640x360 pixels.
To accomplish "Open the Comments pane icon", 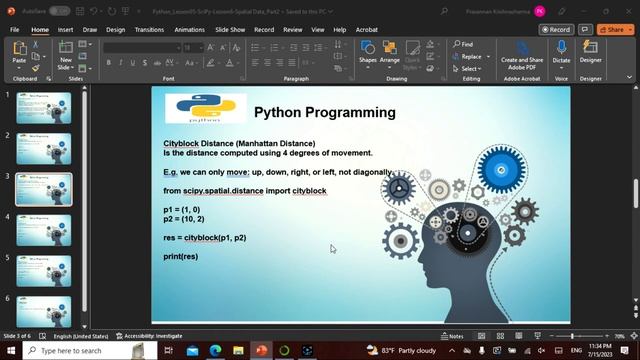I will 585,29.
